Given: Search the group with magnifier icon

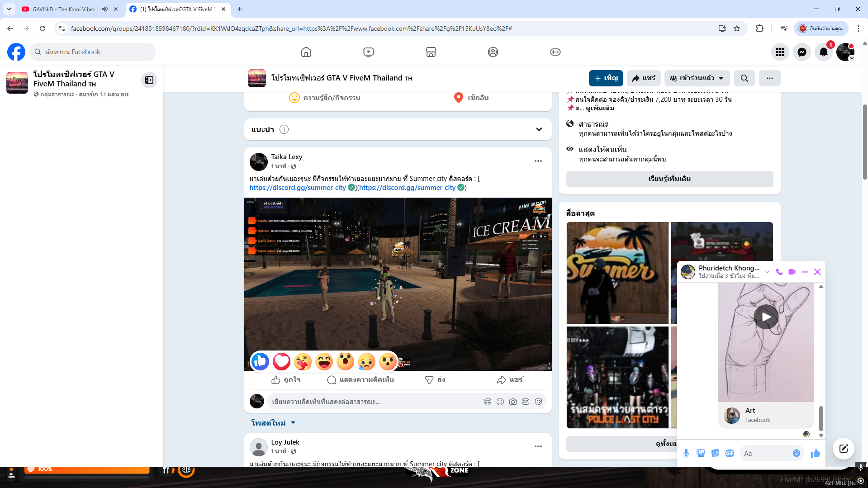Looking at the screenshot, I should 744,78.
